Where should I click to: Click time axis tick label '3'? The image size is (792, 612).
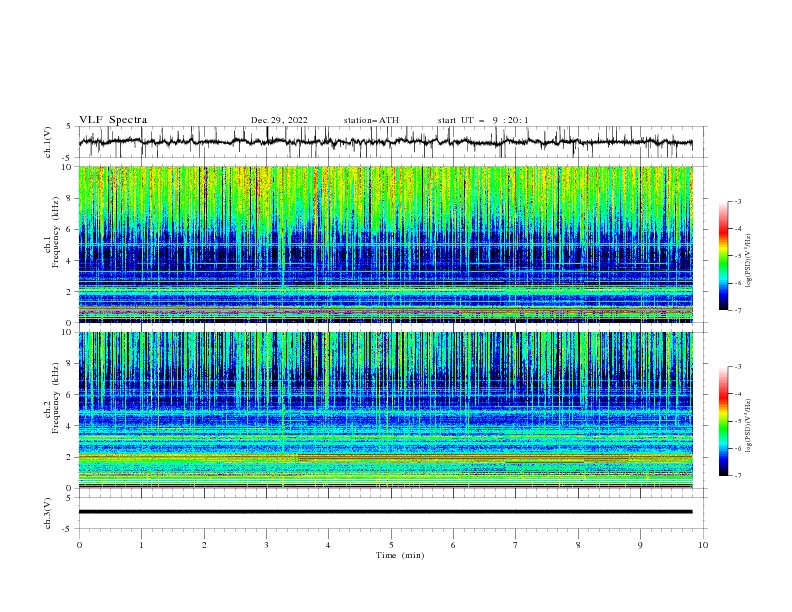pos(266,545)
